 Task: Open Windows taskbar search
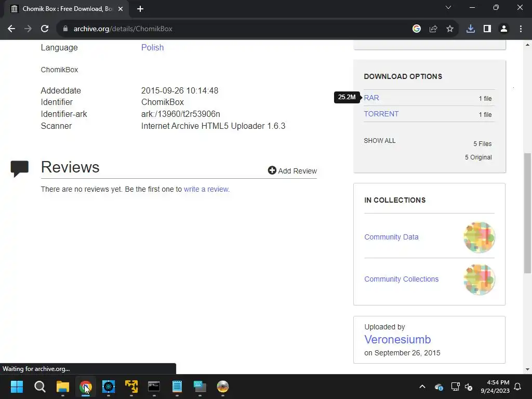[x=39, y=387]
